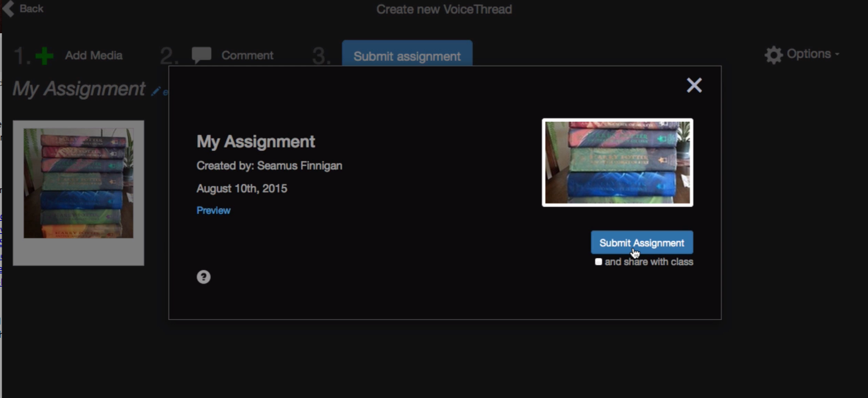Click the Comment speech bubble icon
Viewport: 868px width, 398px height.
(x=201, y=55)
